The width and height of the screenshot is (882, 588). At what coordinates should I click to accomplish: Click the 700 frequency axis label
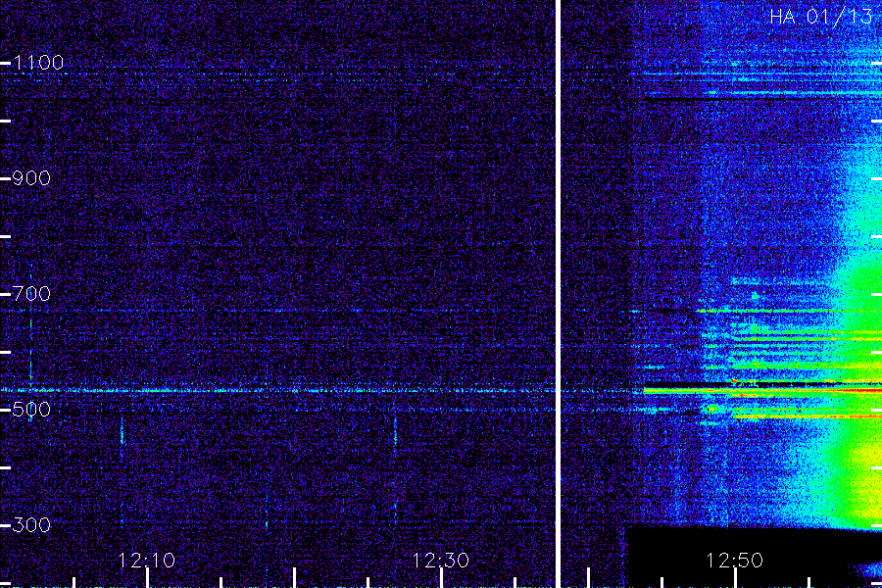pos(31,294)
